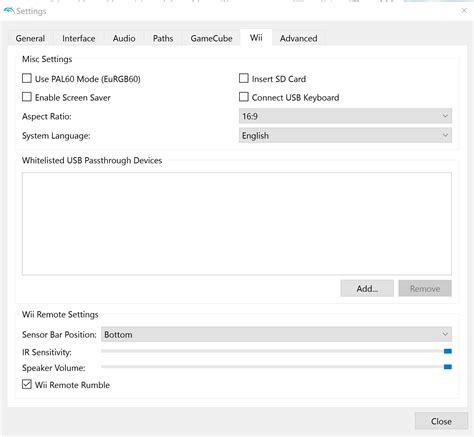Viewport: 474px width, 437px height.
Task: Open the Sensor Bar Position dropdown
Action: [276, 334]
